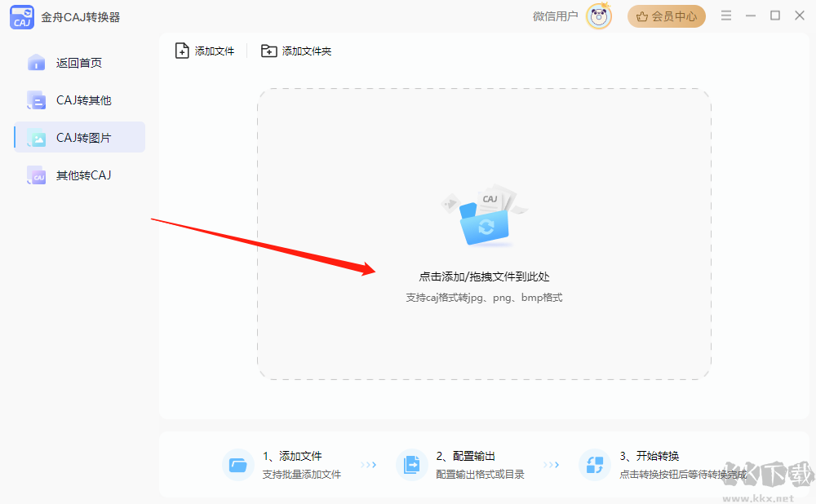Click the 金舟CAJ转换器 app logo
The height and width of the screenshot is (504, 816).
pos(22,17)
